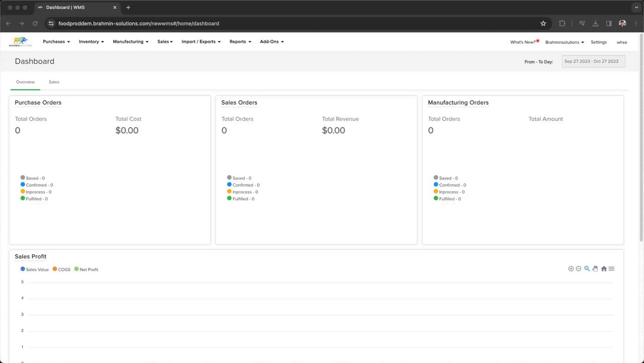Focus the browser address bar URL
This screenshot has width=644, height=363.
point(139,23)
